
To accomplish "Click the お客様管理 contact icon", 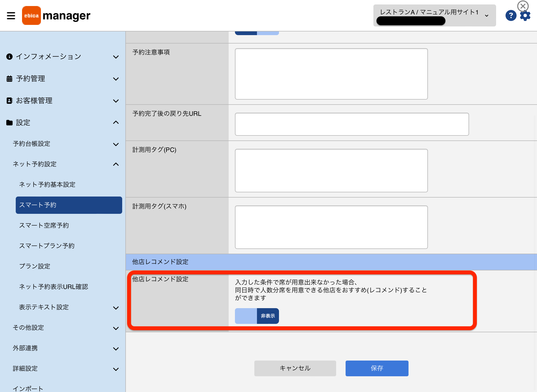I will coord(9,101).
